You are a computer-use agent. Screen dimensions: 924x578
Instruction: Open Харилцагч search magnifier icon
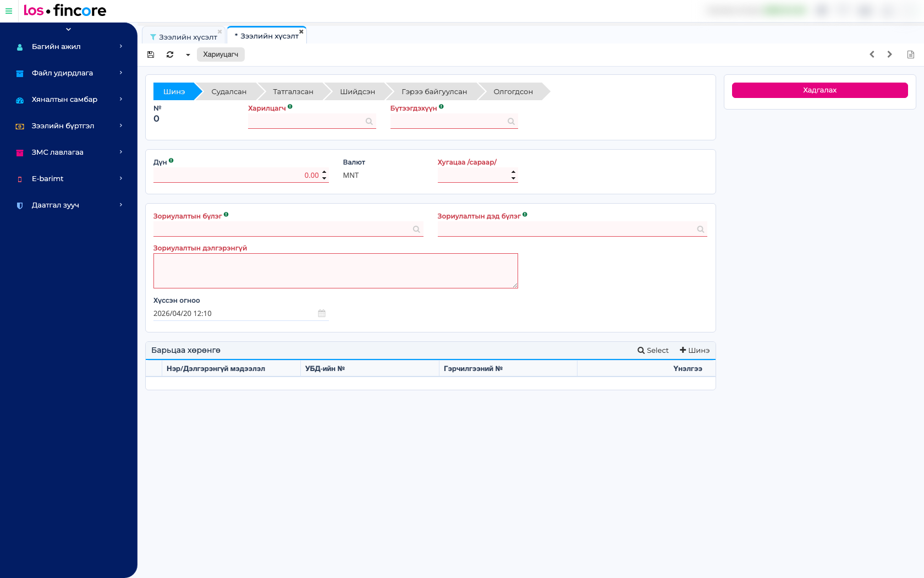(x=369, y=122)
